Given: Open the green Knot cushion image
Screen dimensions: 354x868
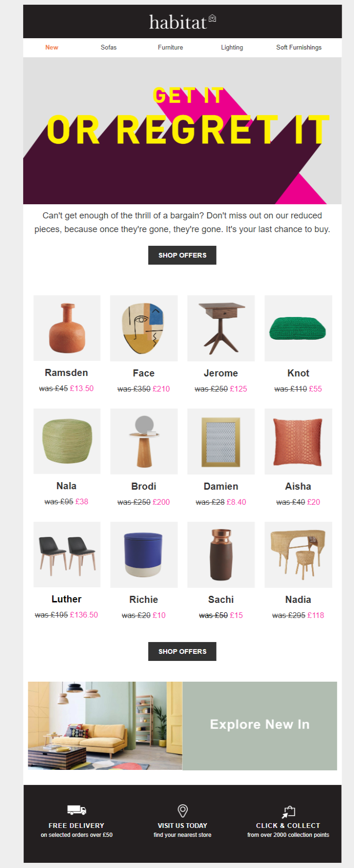Looking at the screenshot, I should pyautogui.click(x=298, y=328).
